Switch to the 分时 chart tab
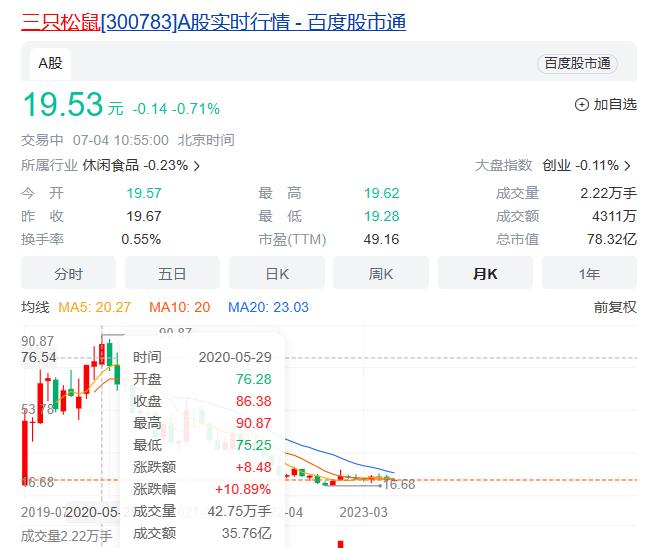Viewport: 657px width, 548px height. click(68, 274)
